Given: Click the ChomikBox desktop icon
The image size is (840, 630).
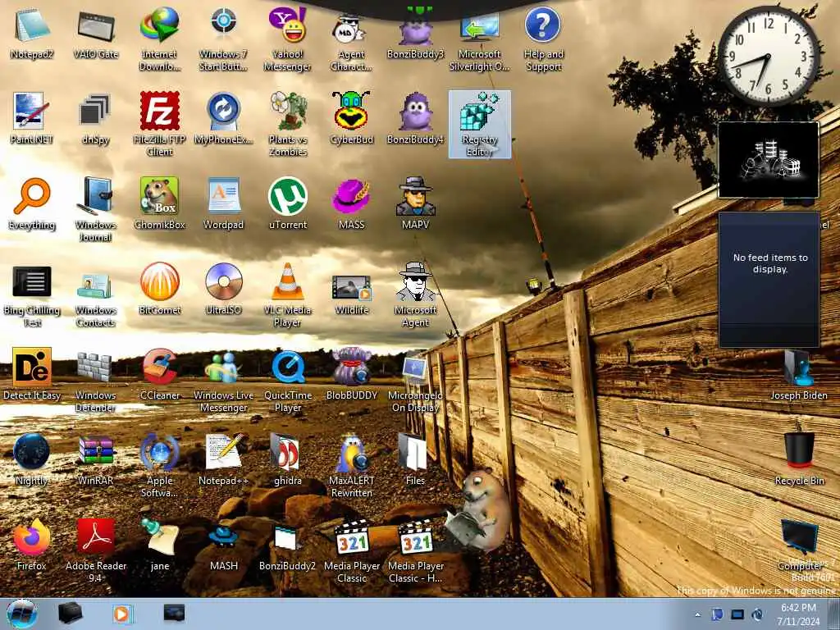Looking at the screenshot, I should point(160,204).
